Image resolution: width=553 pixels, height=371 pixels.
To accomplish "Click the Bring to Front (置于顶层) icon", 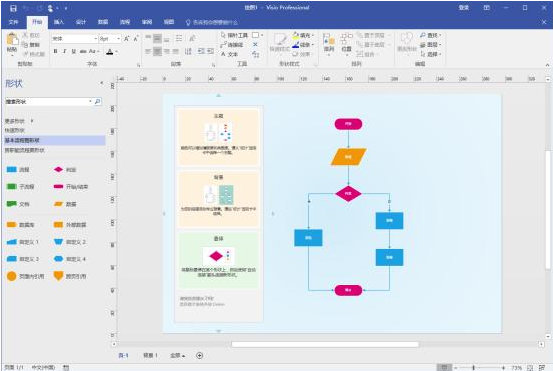I will (359, 35).
